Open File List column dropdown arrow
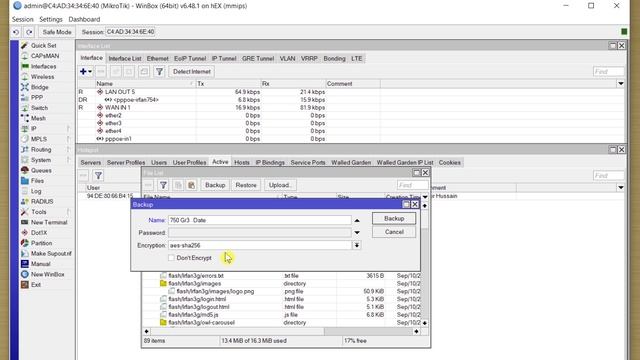The image size is (640, 360). coord(425,197)
